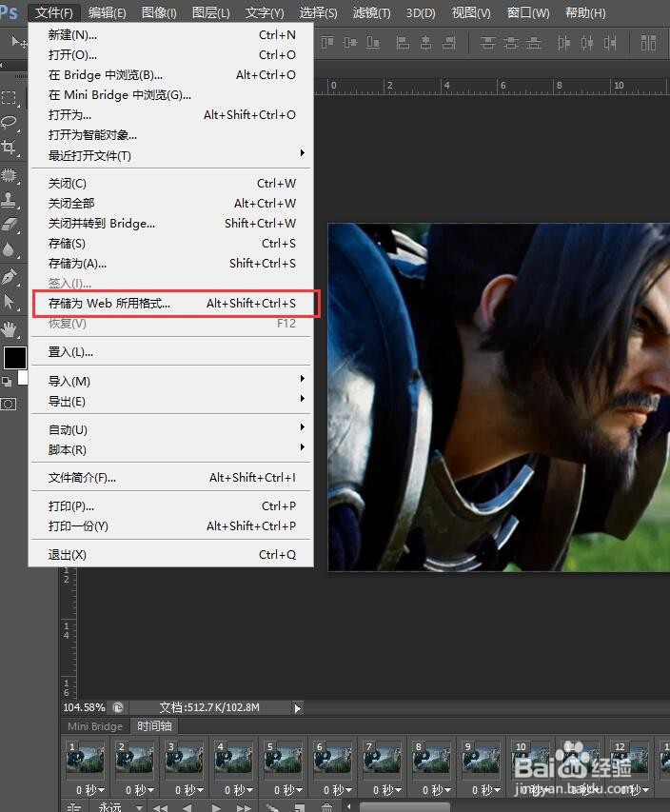
Task: Select the Hand tool
Action: [9, 328]
